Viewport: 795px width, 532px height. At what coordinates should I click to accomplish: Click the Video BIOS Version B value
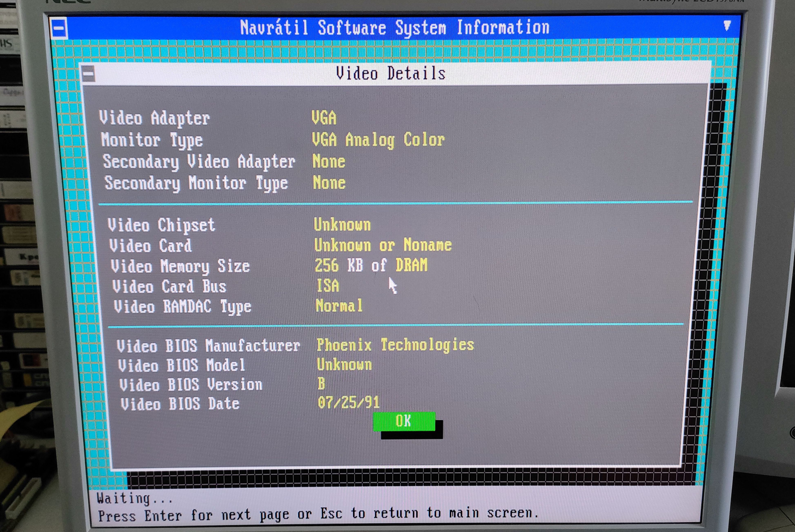pos(321,384)
